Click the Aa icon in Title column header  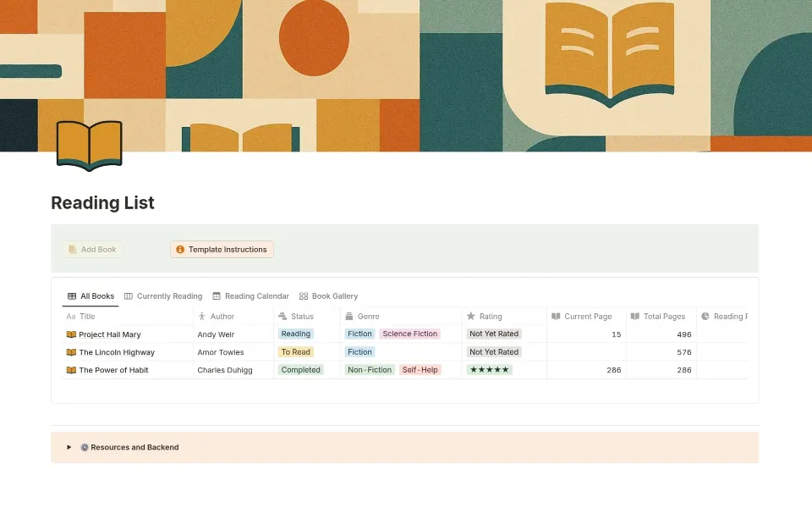(71, 316)
